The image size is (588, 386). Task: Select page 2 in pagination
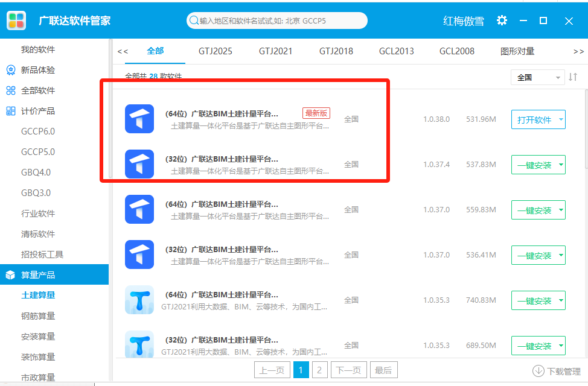click(x=319, y=370)
